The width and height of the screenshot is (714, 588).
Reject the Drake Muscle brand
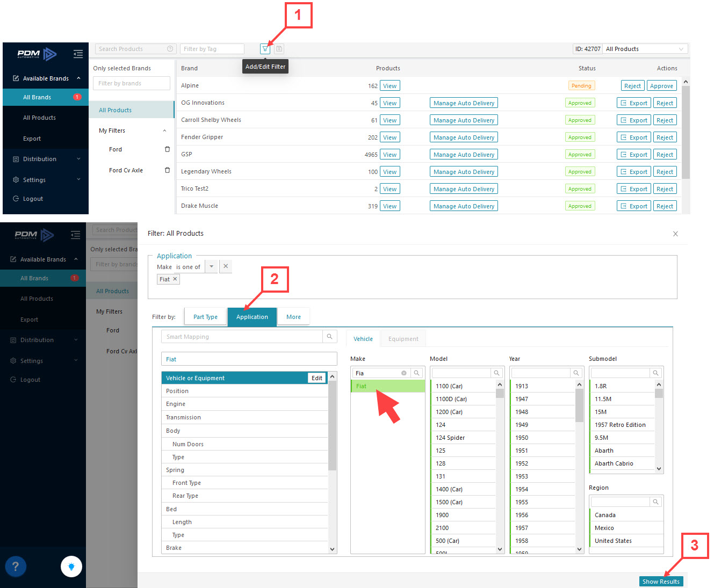pos(665,206)
